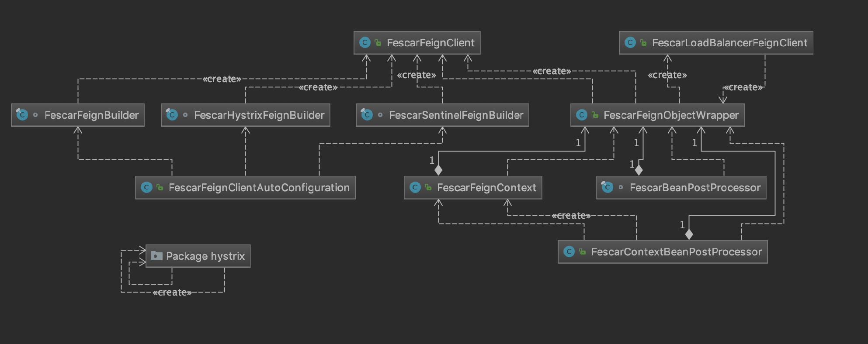Select the FescarHystrixFeignBuilder node name

tap(259, 115)
